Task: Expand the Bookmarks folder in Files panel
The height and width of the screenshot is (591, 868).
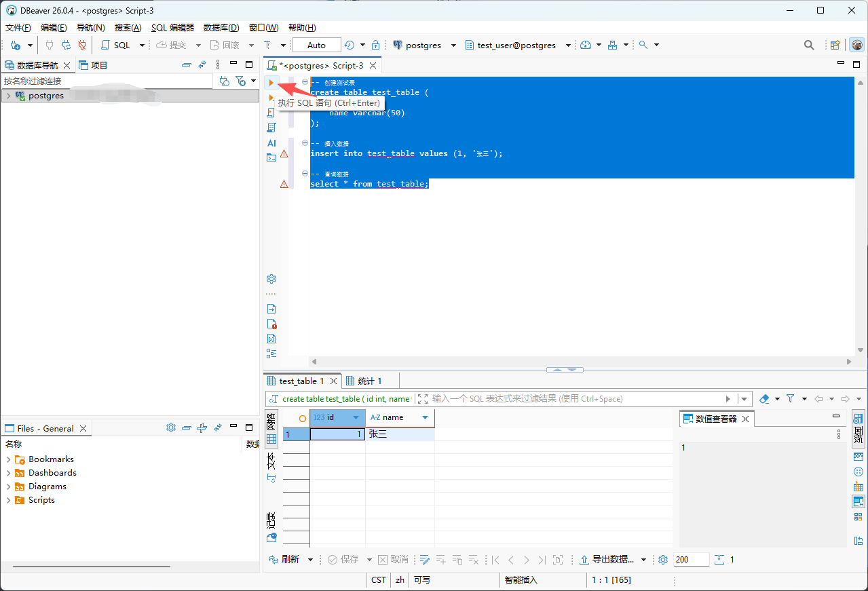Action: (8, 459)
